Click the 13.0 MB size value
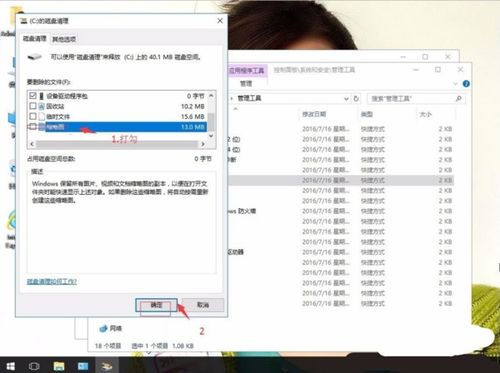 coord(193,127)
